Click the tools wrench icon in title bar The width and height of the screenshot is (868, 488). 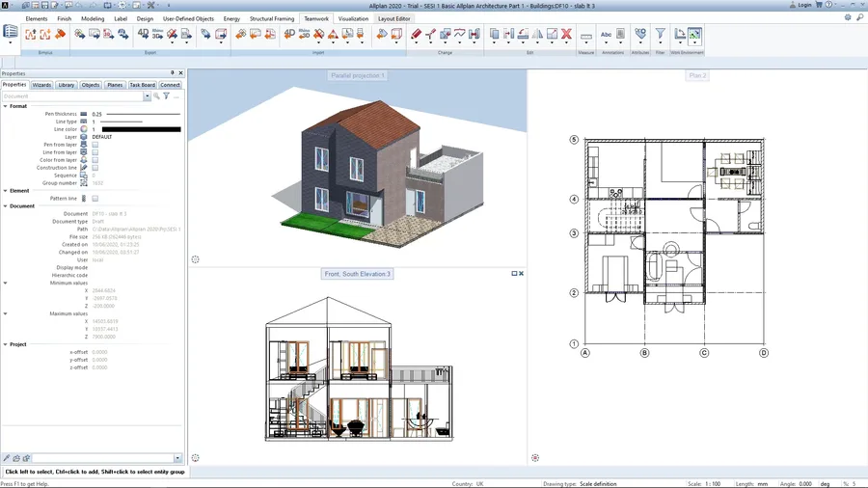[x=150, y=5]
